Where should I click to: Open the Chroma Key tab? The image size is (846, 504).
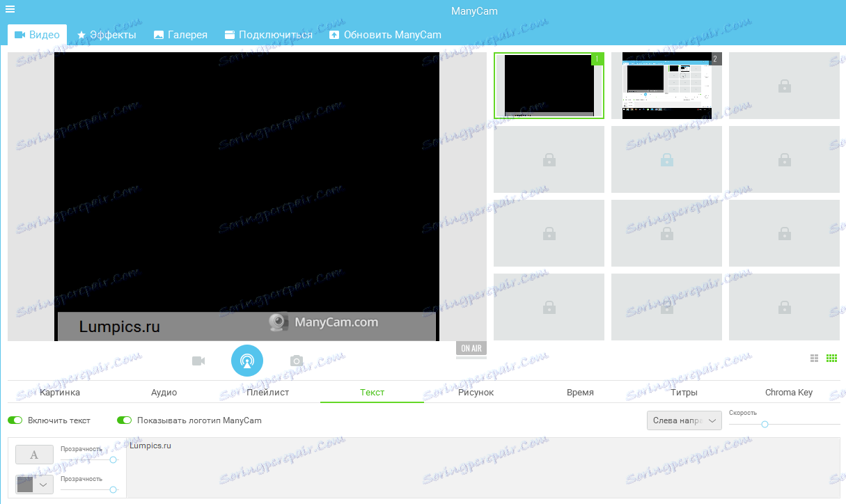pyautogui.click(x=788, y=393)
